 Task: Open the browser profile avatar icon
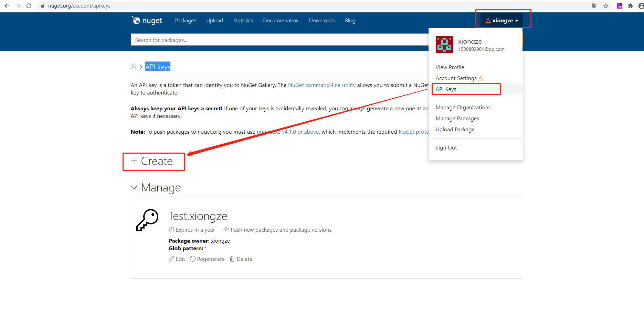(641, 6)
